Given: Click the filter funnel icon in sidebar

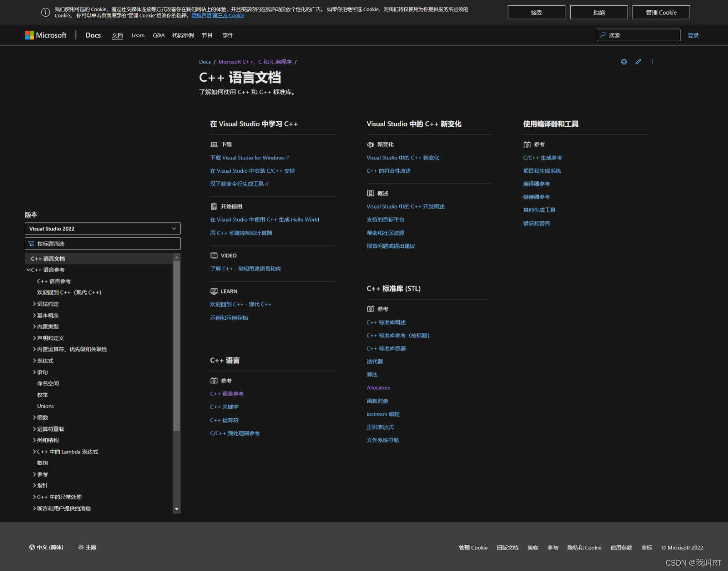Looking at the screenshot, I should click(x=31, y=244).
